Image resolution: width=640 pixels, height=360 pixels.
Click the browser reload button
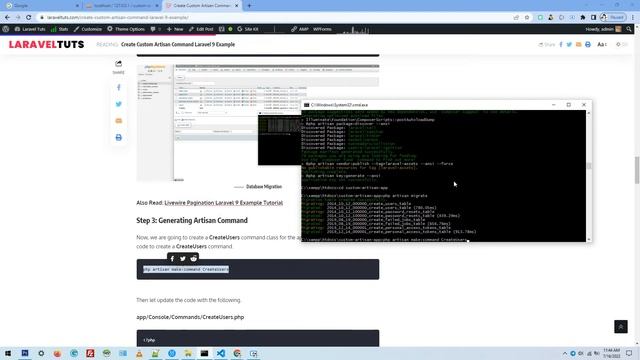click(x=29, y=18)
